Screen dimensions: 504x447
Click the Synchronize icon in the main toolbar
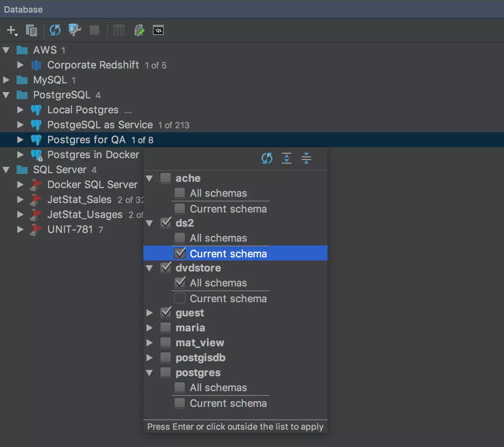click(55, 30)
